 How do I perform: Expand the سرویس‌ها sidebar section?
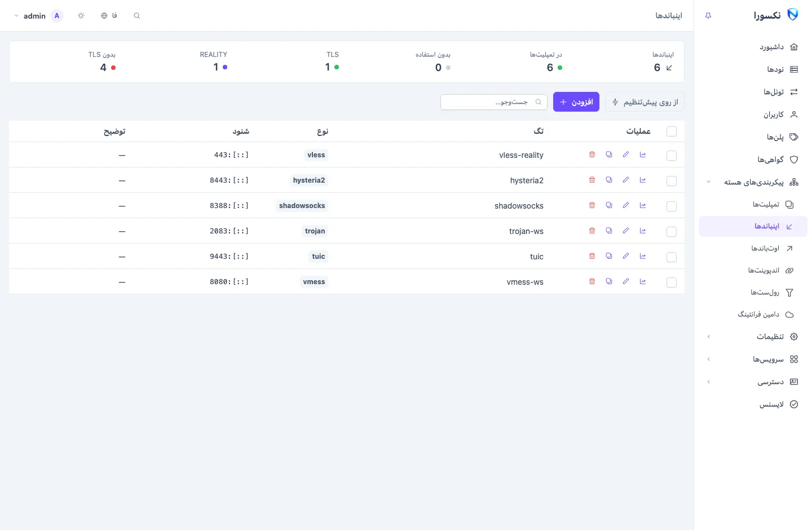point(753,359)
